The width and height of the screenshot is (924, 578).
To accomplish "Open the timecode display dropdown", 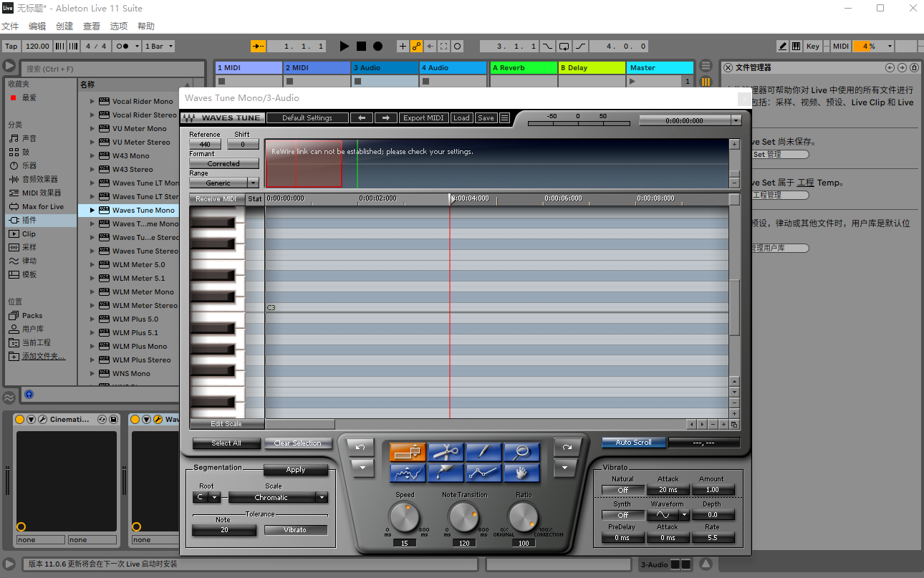I will click(x=736, y=120).
